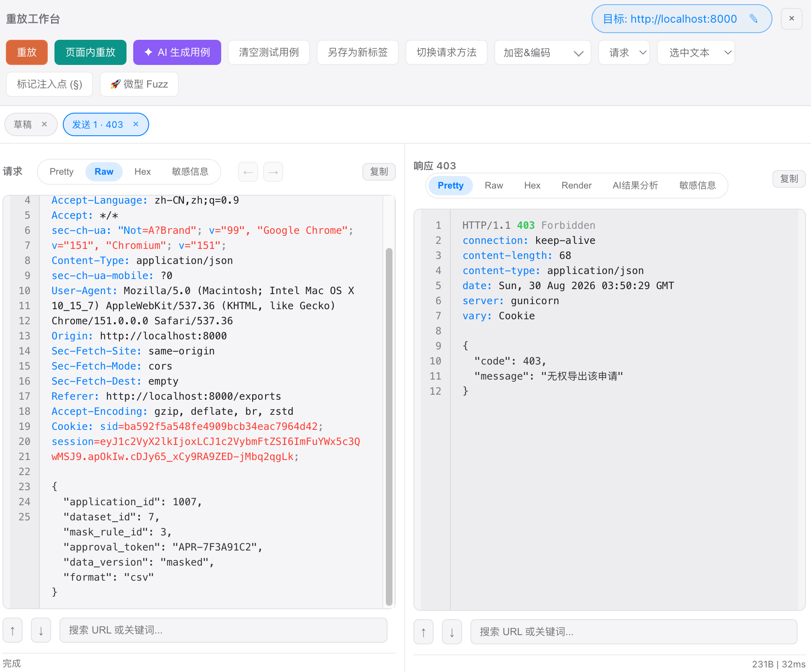Copy the request with 复制 button
The width and height of the screenshot is (811, 672).
pos(379,172)
